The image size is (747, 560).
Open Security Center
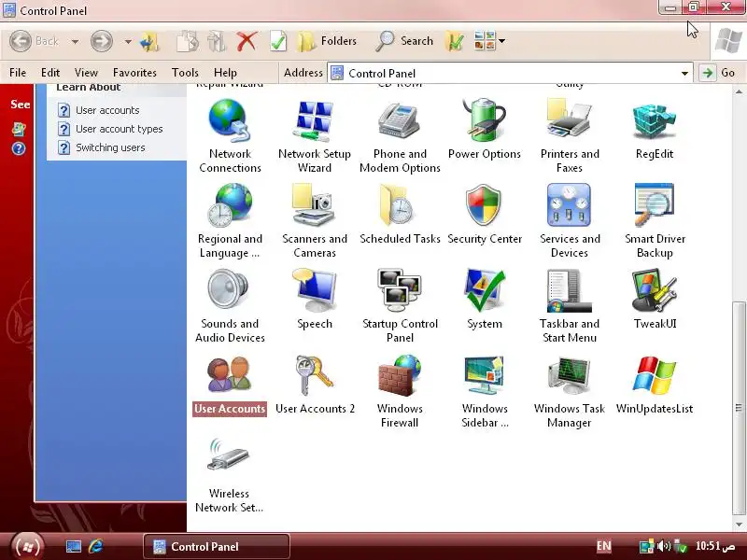(485, 214)
